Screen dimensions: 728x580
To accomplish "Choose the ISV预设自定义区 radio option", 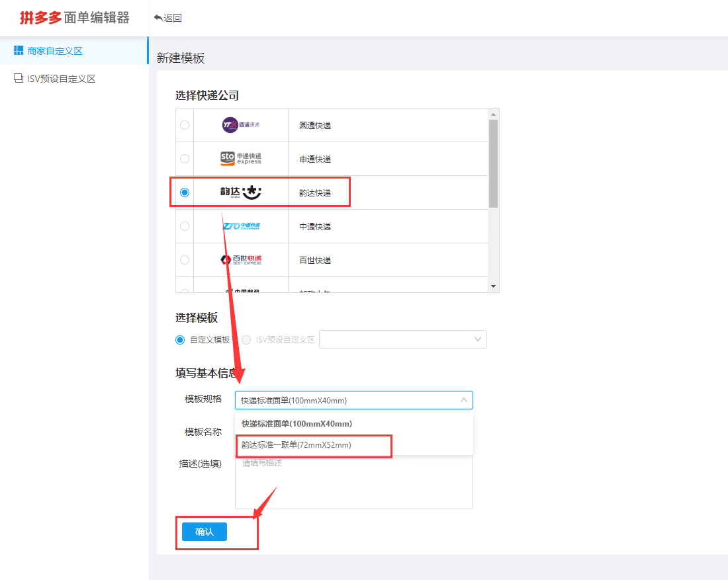I will 246,340.
